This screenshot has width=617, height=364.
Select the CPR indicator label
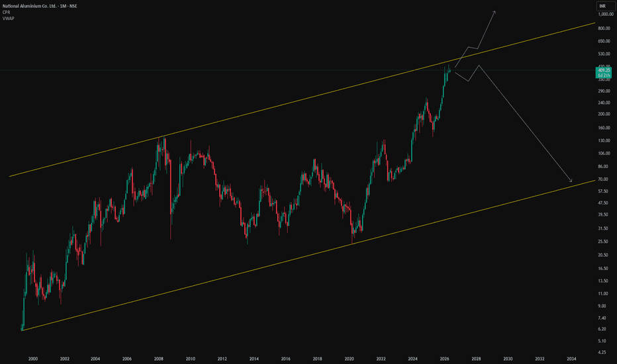point(6,12)
